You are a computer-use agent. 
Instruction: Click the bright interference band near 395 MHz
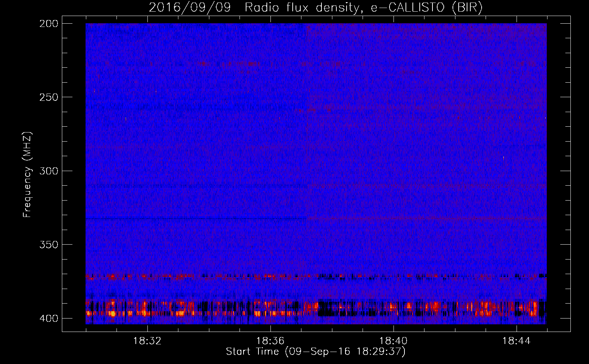(316, 308)
